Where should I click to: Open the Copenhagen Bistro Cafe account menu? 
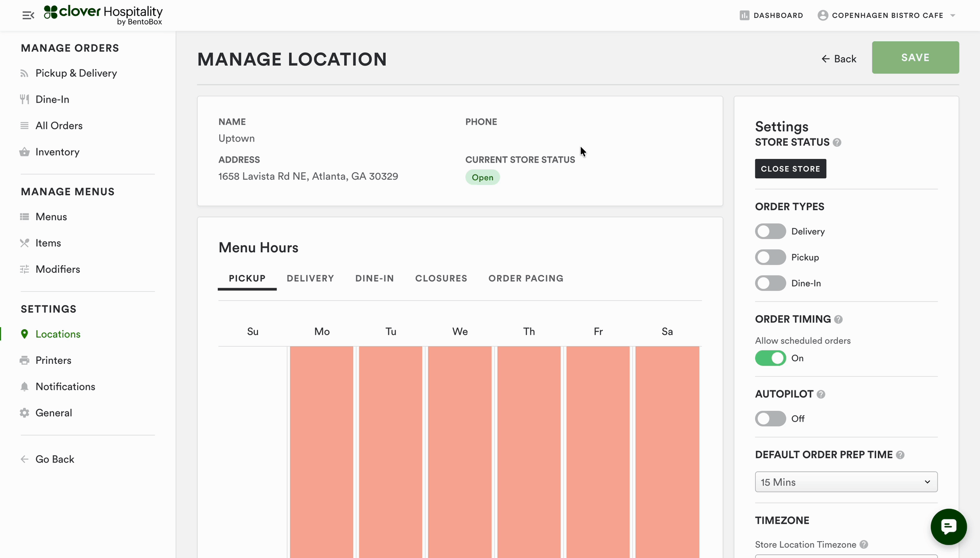pyautogui.click(x=887, y=15)
